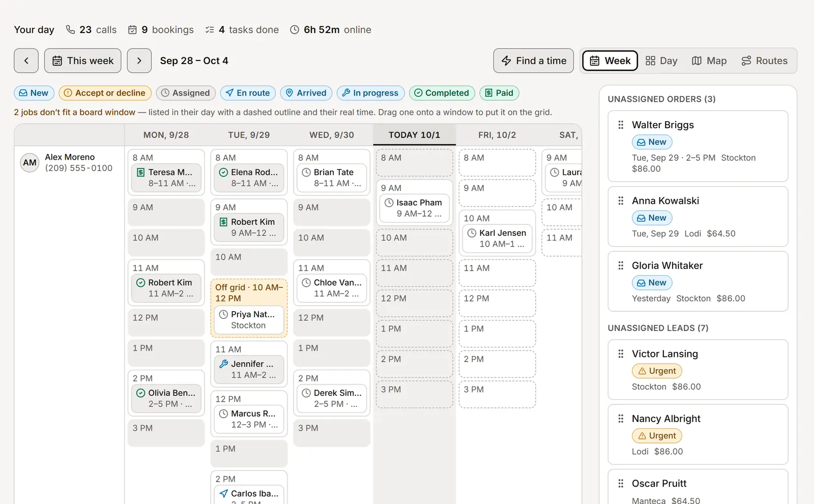
Task: Open Olivia Ben... job on Monday 2 PM
Action: (x=166, y=398)
